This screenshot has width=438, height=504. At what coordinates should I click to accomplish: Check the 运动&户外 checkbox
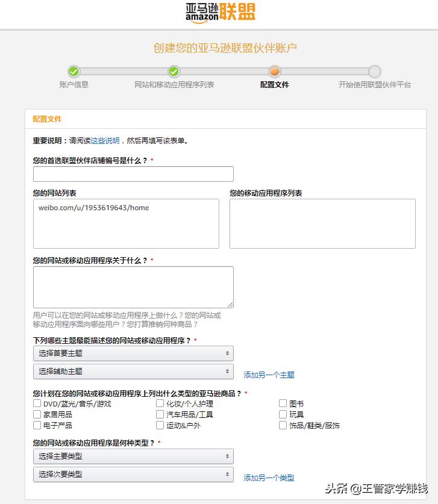[160, 425]
